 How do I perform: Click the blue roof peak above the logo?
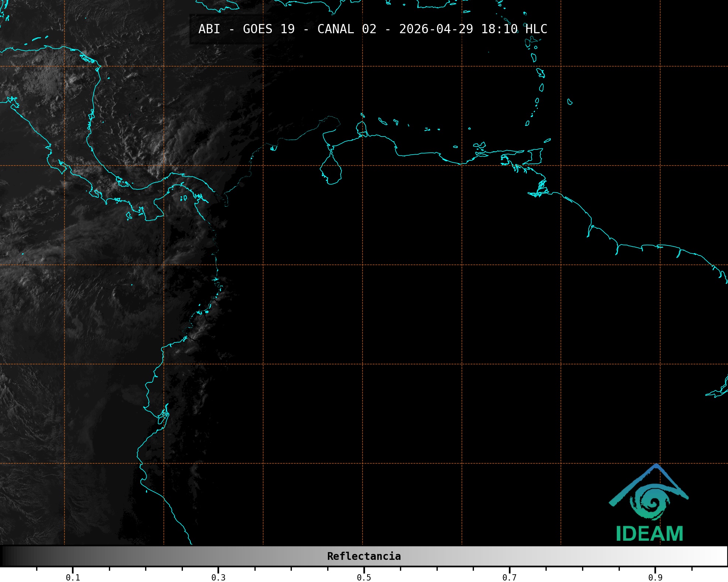(x=656, y=466)
